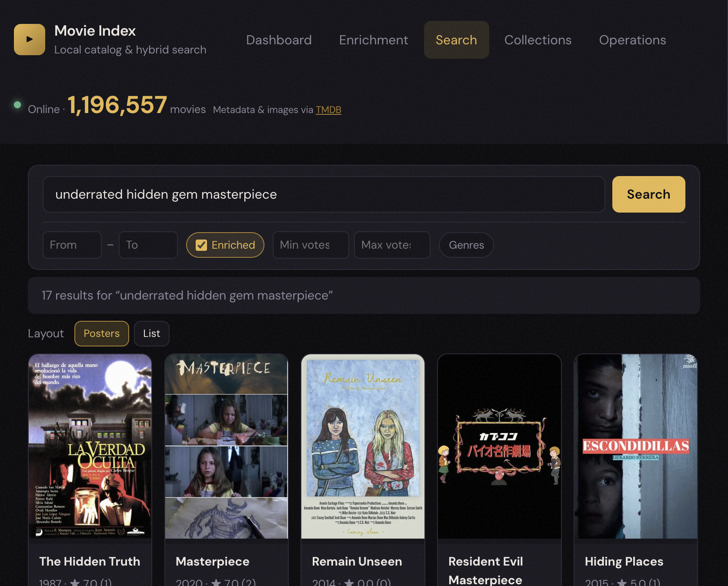Open the TMDB attribution link
Screen dimensions: 728x586
click(x=328, y=110)
